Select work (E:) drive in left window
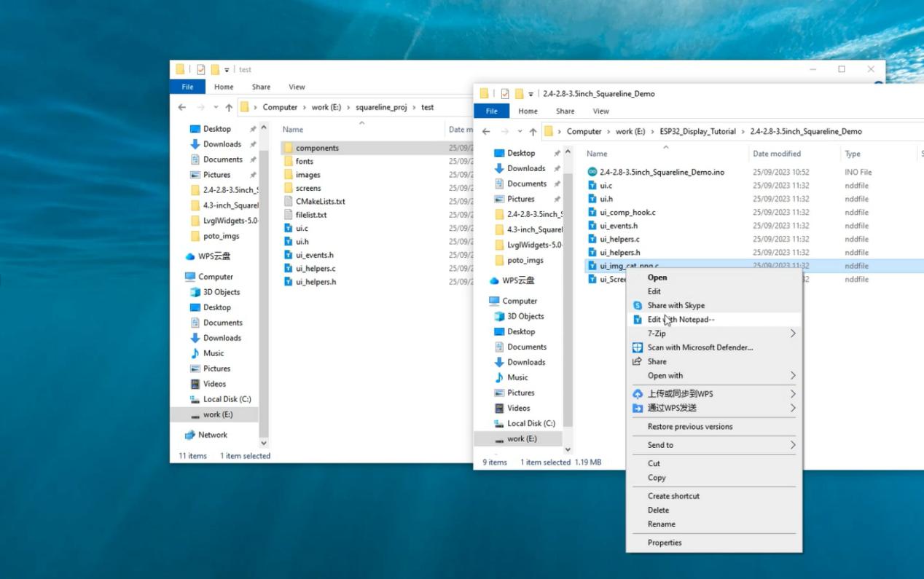924x579 pixels. point(217,414)
